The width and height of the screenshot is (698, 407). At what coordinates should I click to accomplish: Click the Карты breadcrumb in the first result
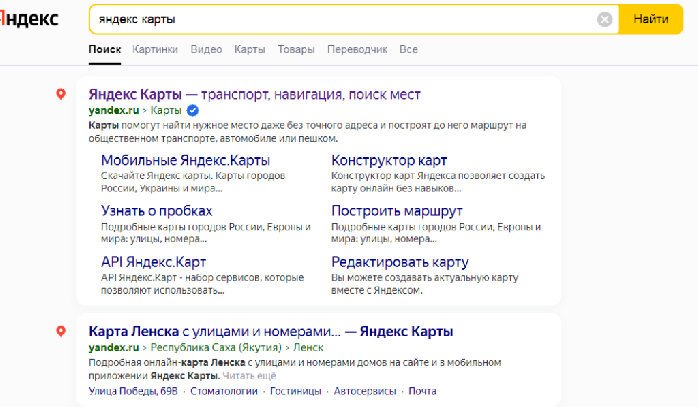pos(166,110)
